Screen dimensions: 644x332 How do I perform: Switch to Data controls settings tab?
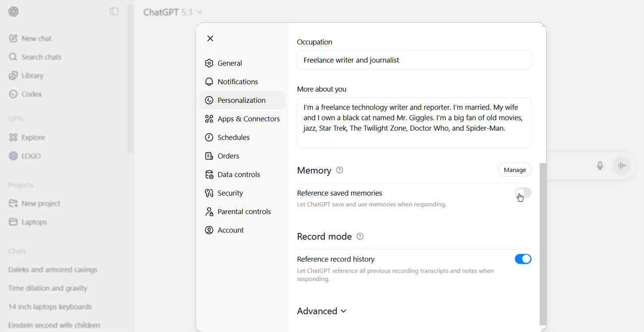238,174
